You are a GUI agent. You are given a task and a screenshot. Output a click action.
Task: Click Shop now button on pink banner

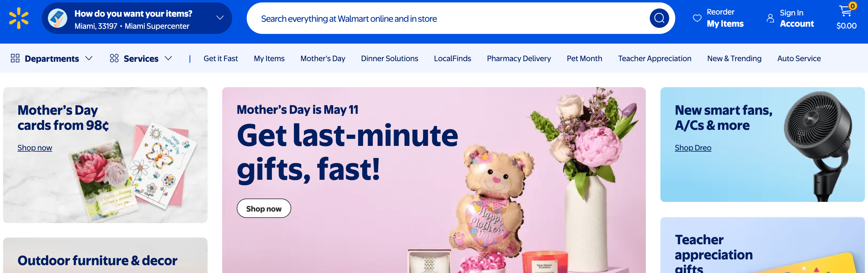point(264,208)
